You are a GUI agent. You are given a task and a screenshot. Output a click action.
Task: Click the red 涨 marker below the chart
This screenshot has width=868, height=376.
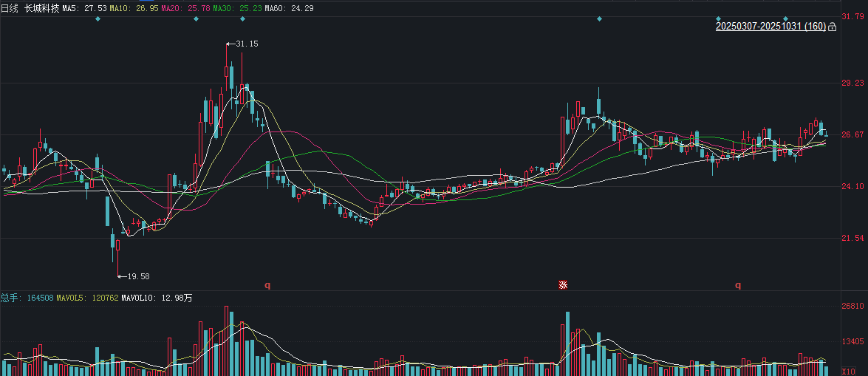click(562, 284)
